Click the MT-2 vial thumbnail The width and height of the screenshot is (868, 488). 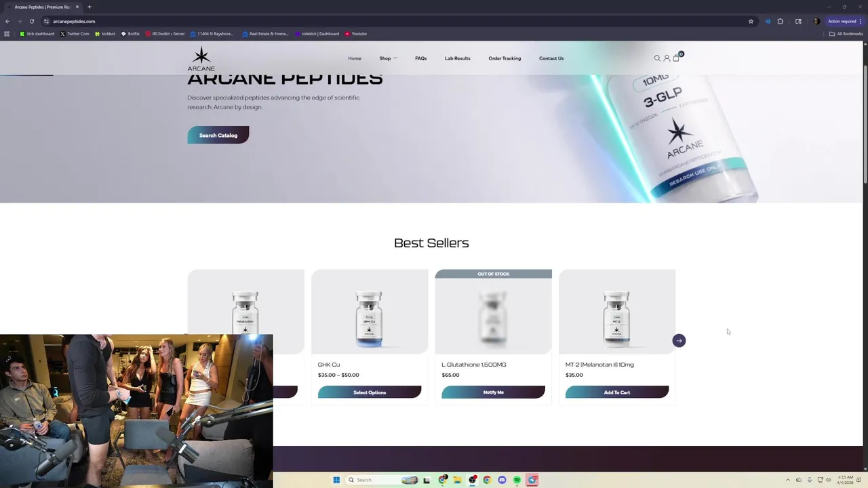[x=617, y=312]
